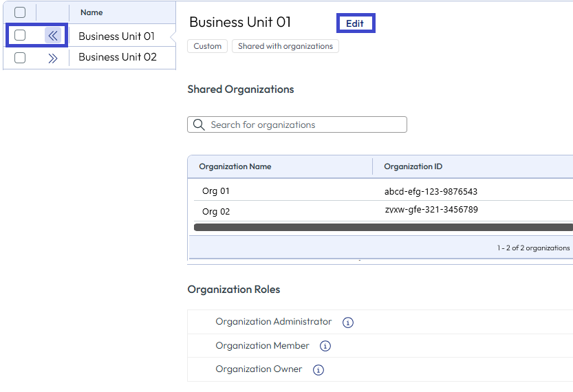Click organization ID zyxw-gfe-321-3456789
573x392 pixels.
431,210
